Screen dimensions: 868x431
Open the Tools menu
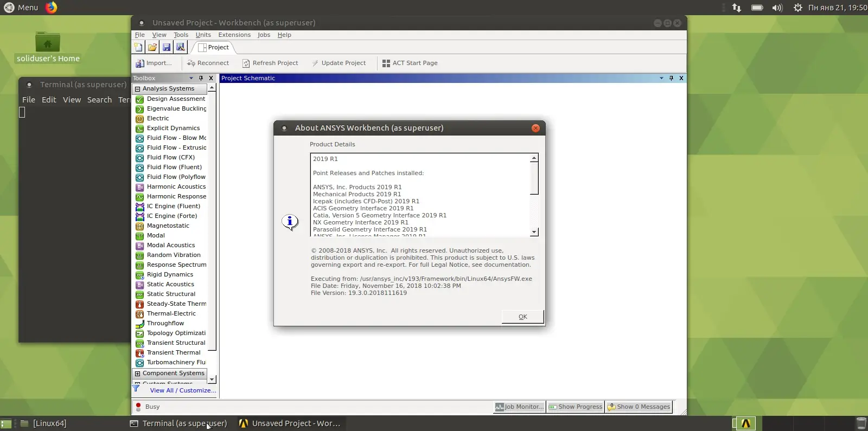click(x=181, y=35)
